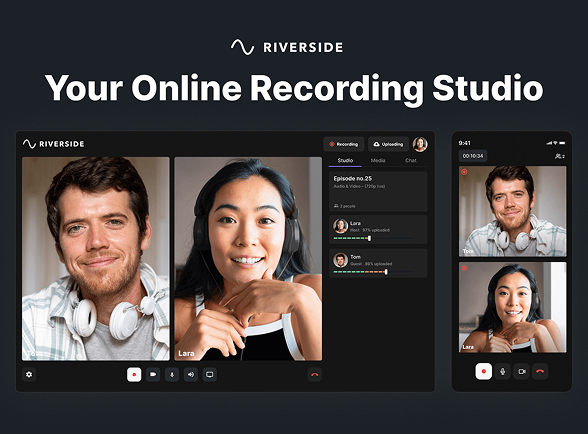Open the Episode no.25 card

coord(378,192)
